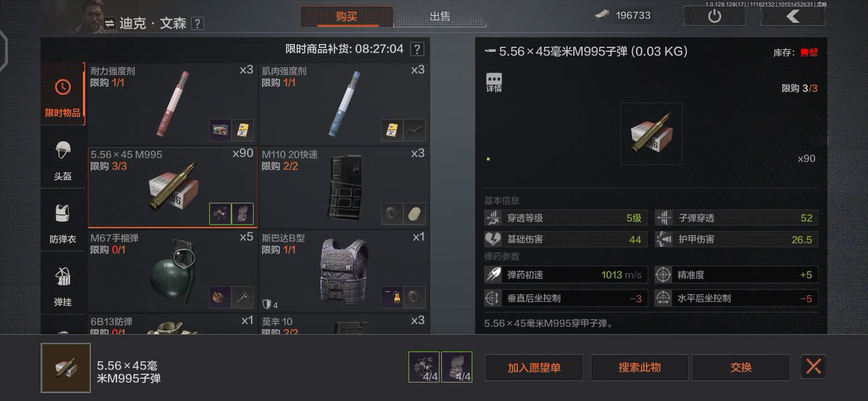Select the M67手榴弹 item card
The height and width of the screenshot is (401, 868).
pyautogui.click(x=172, y=271)
